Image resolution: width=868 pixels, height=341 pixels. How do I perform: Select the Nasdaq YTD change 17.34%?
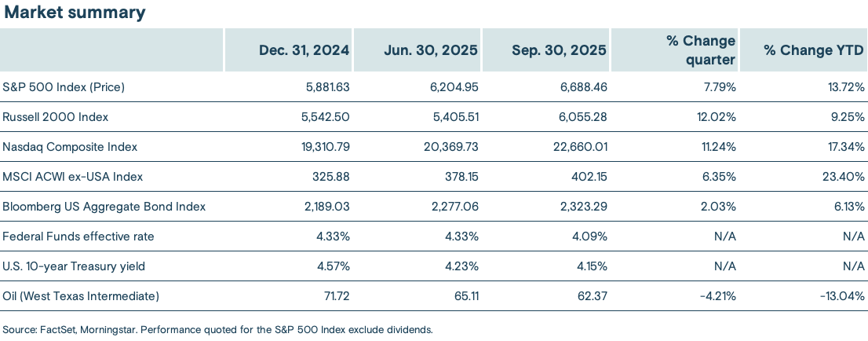tap(842, 146)
